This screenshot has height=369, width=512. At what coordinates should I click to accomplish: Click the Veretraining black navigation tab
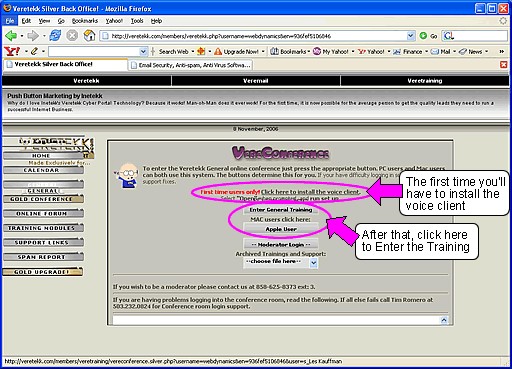(425, 81)
